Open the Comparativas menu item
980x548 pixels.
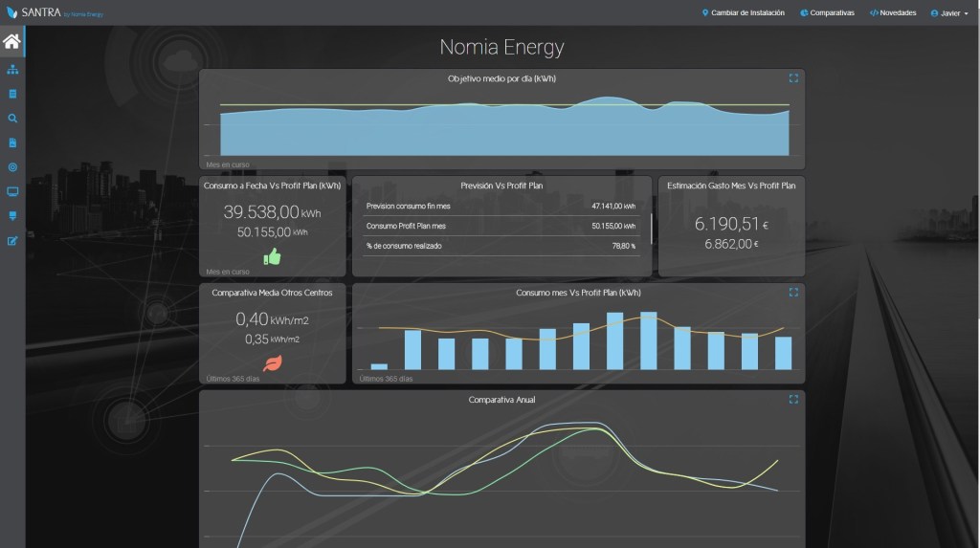coord(827,12)
